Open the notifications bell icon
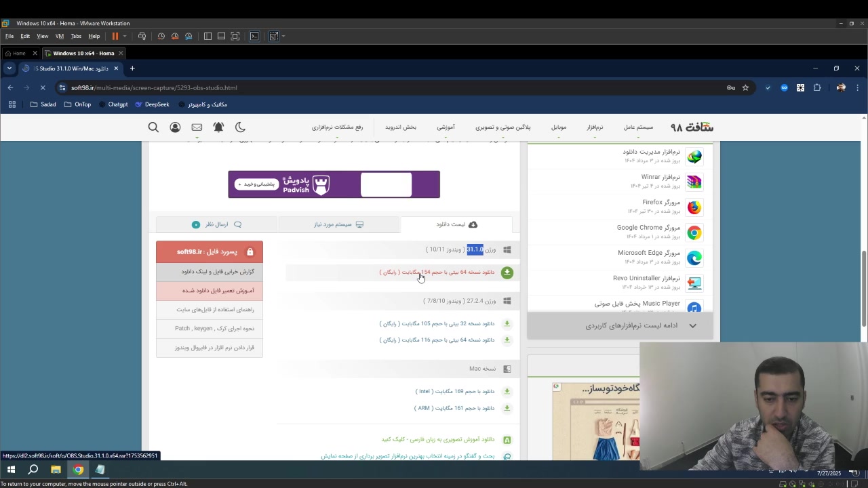The height and width of the screenshot is (488, 868). coord(218,127)
